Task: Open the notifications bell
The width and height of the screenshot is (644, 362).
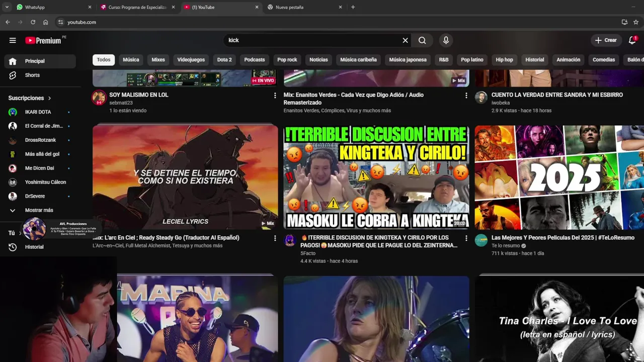Action: (632, 40)
